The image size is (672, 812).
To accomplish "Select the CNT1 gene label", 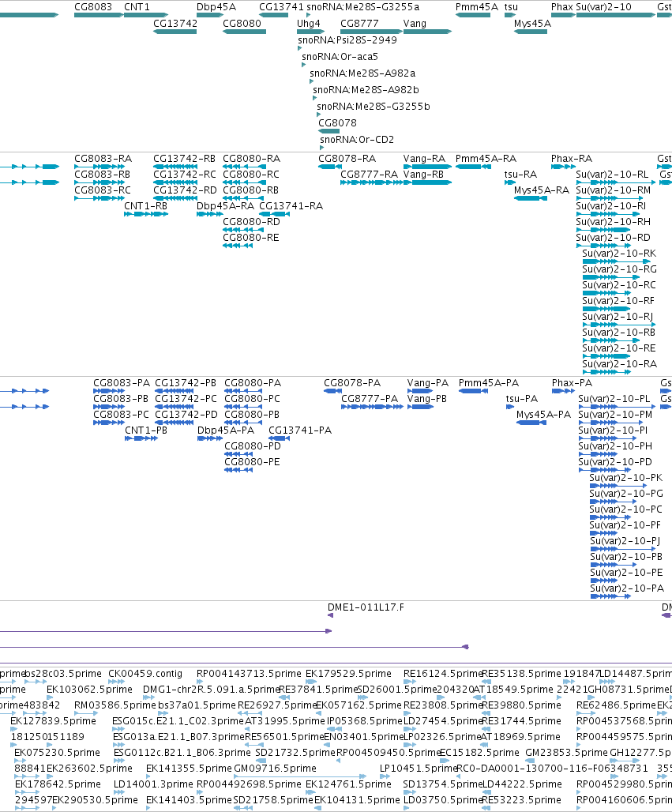I will click(137, 7).
